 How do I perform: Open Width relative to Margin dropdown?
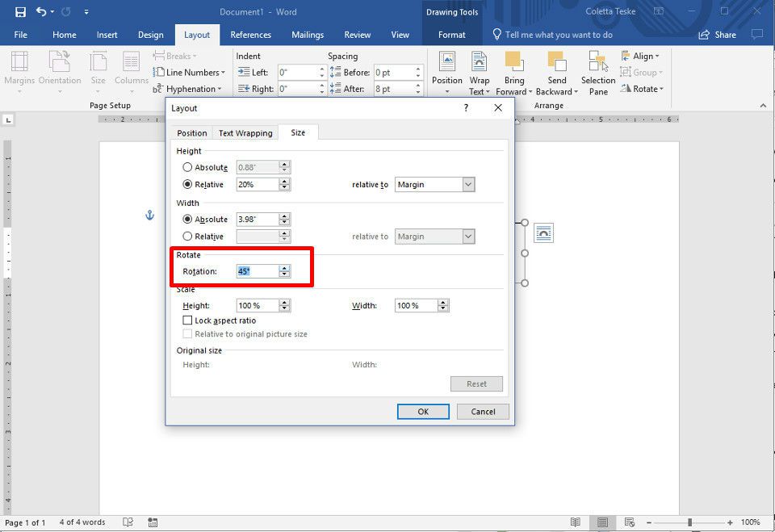coord(468,237)
